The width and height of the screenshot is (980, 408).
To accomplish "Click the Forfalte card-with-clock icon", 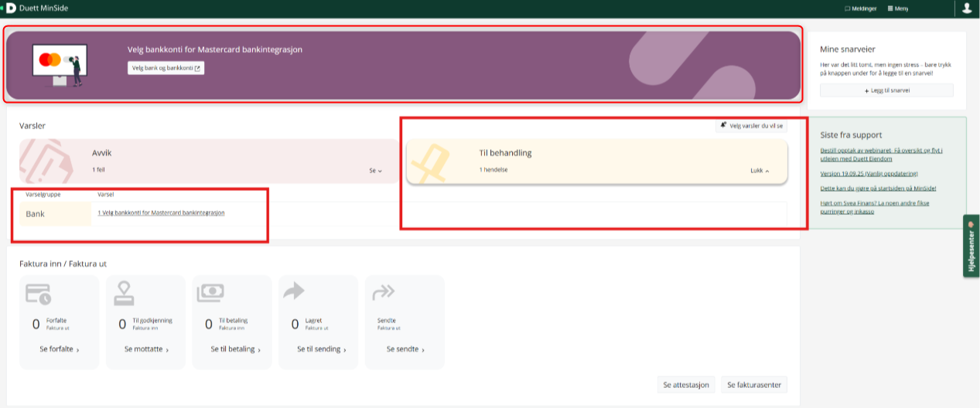I will click(x=38, y=294).
